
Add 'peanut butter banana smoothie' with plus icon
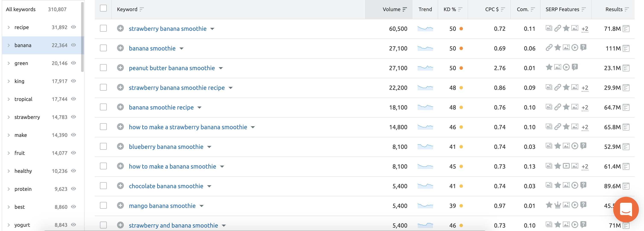tap(120, 68)
